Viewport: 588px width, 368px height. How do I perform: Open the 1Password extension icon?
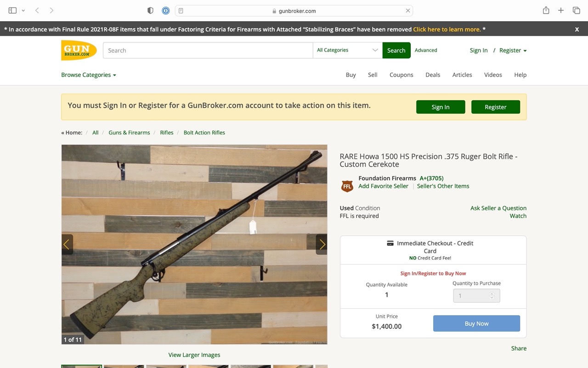click(x=166, y=11)
